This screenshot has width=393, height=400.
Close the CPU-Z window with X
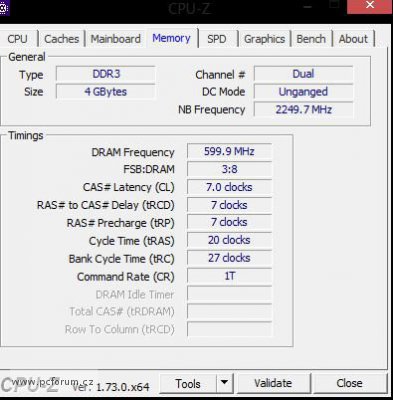click(x=370, y=6)
